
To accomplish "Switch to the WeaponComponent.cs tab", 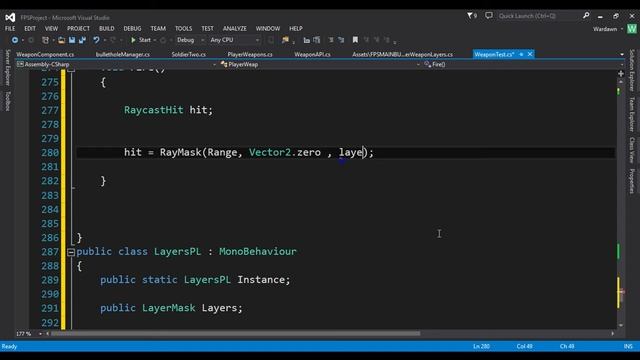I will coord(45,54).
